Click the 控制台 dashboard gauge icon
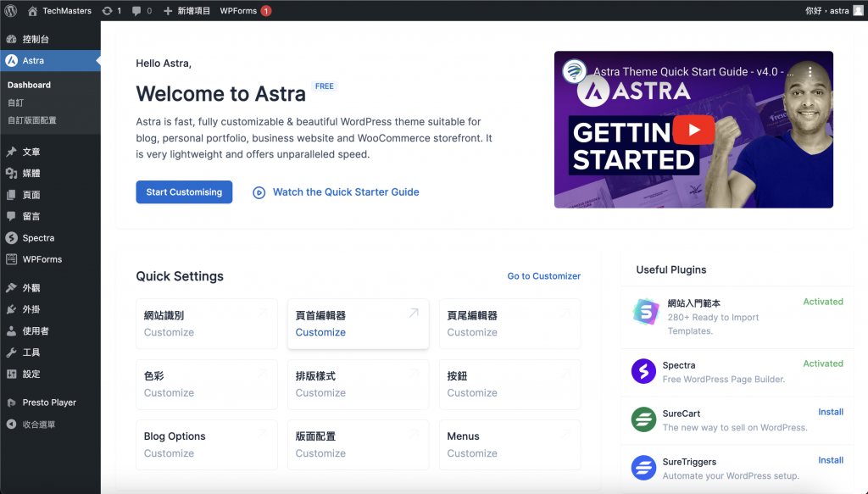The height and width of the screenshot is (494, 868). [x=11, y=39]
